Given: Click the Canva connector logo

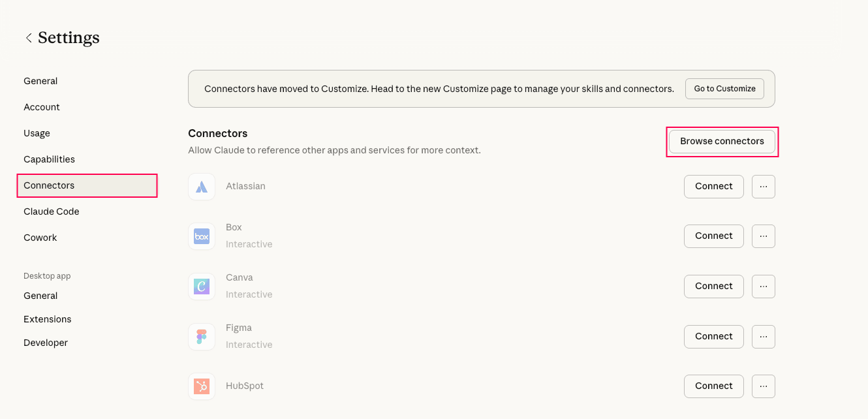Looking at the screenshot, I should point(202,286).
